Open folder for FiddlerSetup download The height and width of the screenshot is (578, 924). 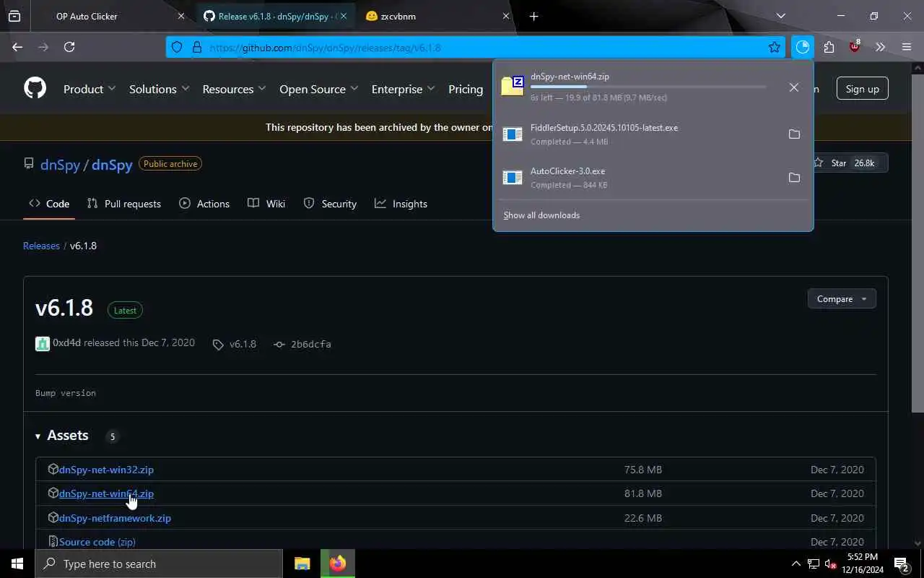794,134
